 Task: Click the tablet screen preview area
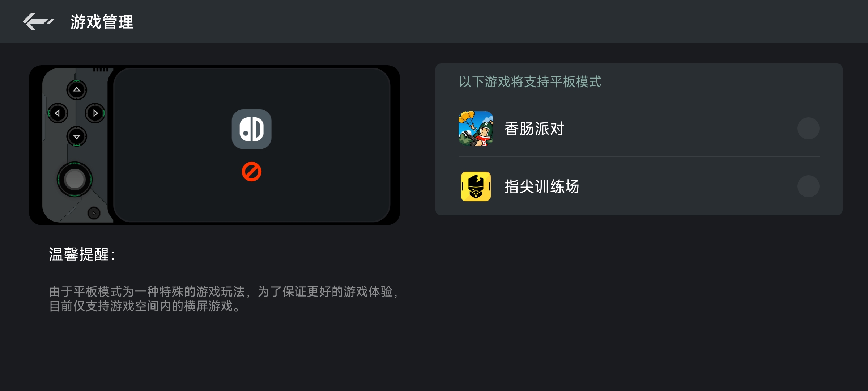coord(252,145)
